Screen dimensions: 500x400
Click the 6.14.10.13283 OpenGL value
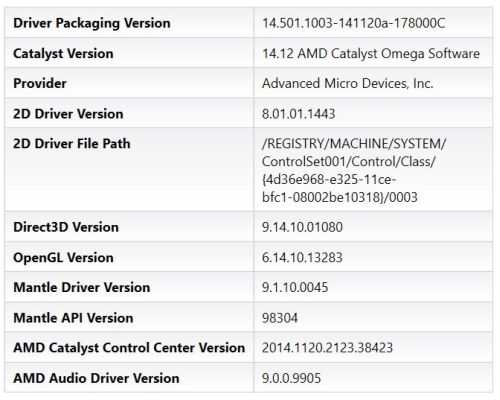[302, 258]
